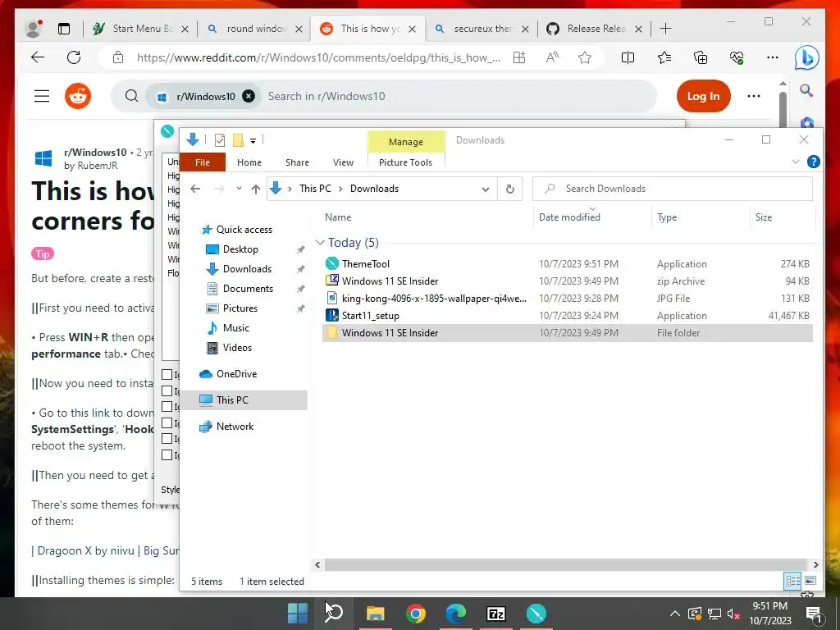Refresh the Edge page
Screen dimensions: 840x630
[74, 57]
